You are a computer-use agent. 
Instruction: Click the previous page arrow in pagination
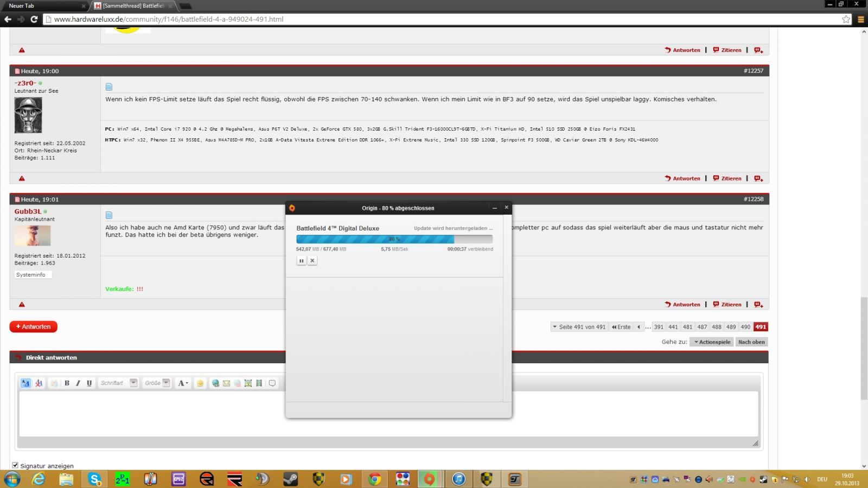[x=639, y=327]
